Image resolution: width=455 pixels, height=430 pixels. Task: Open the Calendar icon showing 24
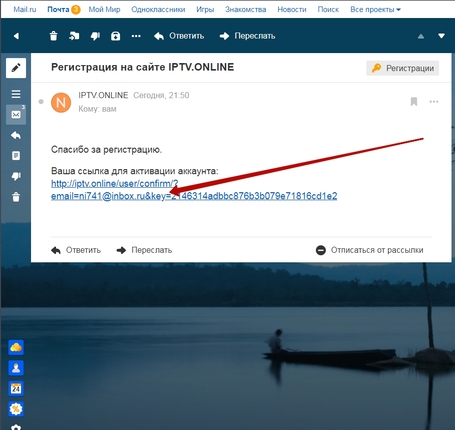point(16,388)
